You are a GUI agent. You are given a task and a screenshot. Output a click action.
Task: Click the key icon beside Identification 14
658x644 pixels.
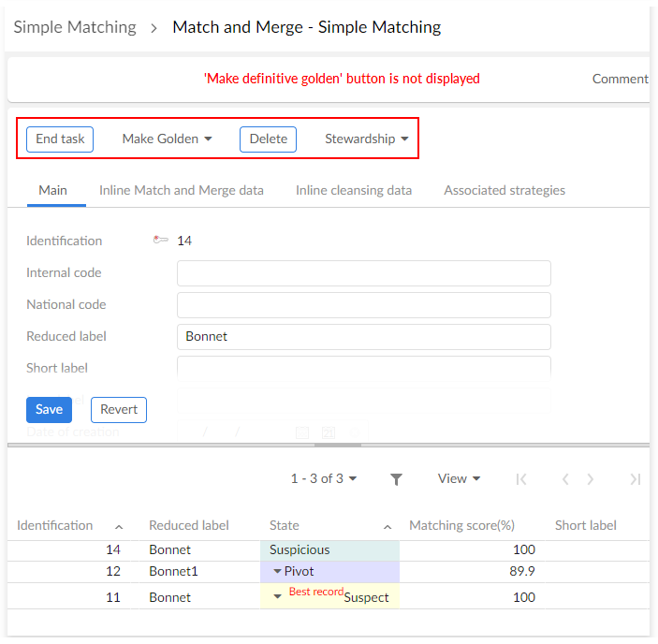pyautogui.click(x=161, y=241)
